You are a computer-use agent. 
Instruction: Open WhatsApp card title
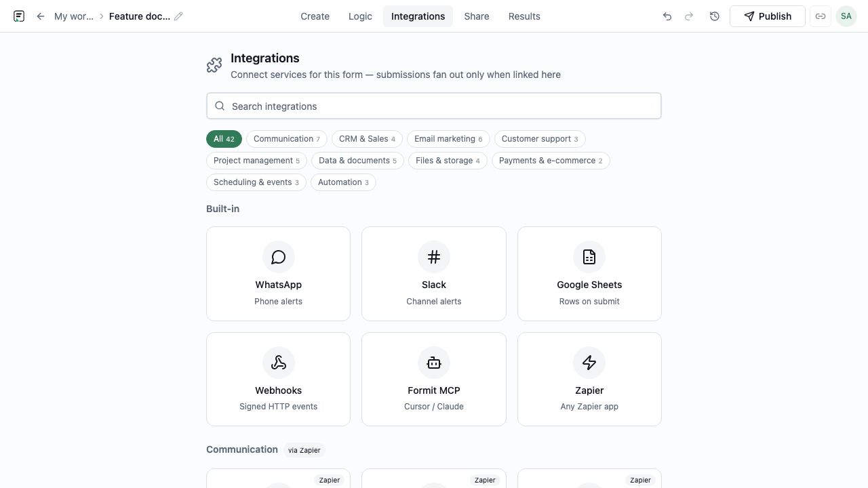pyautogui.click(x=279, y=285)
